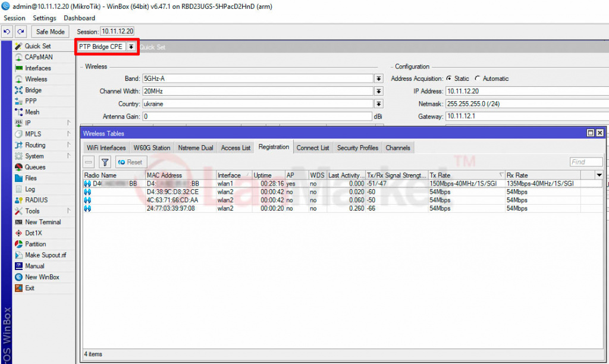Select Static address acquisition

tap(449, 79)
